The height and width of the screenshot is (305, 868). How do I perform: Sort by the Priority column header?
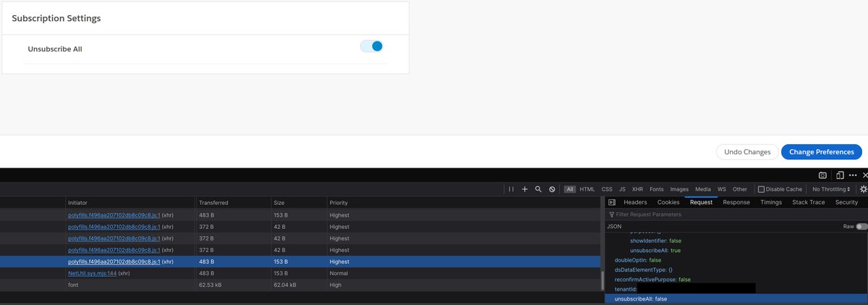(463, 202)
